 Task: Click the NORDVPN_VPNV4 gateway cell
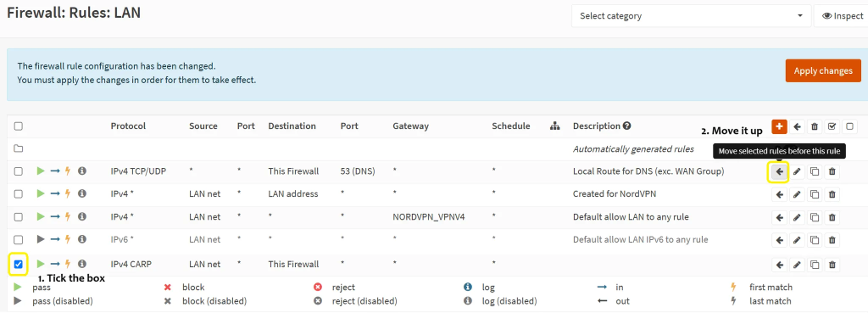(x=428, y=217)
